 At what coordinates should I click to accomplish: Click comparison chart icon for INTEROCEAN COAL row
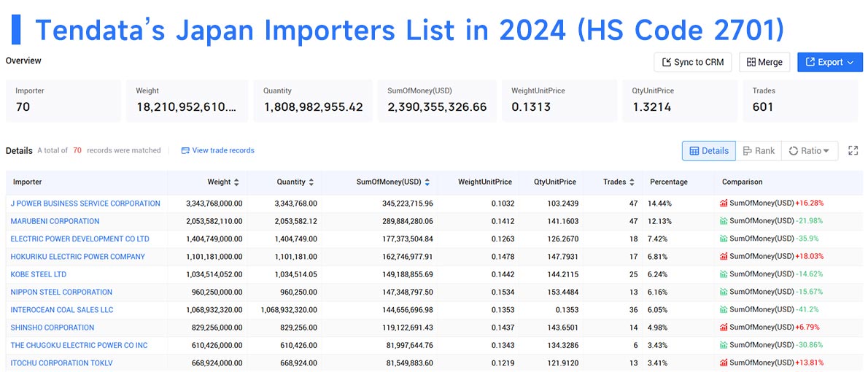click(724, 309)
